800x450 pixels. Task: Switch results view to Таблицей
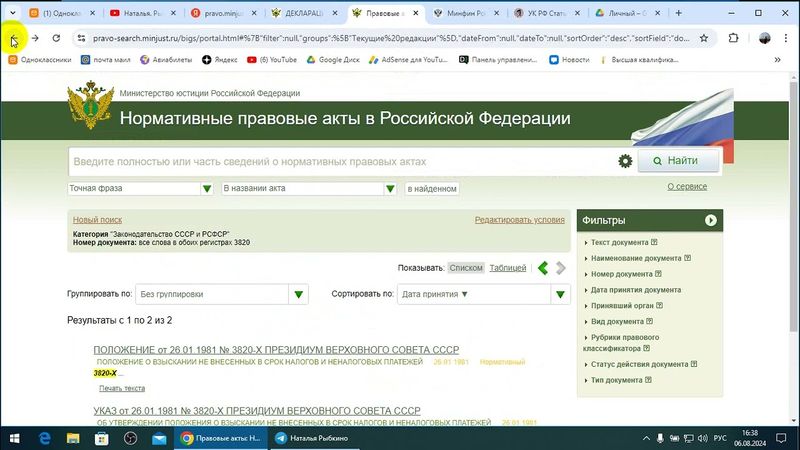point(508,268)
